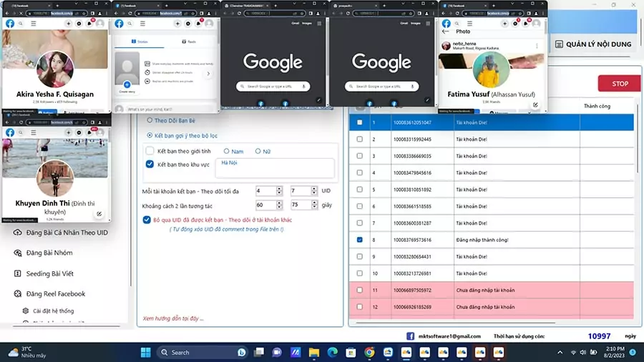
Task: Tick checkbox of account row 12
Action: 360,307
